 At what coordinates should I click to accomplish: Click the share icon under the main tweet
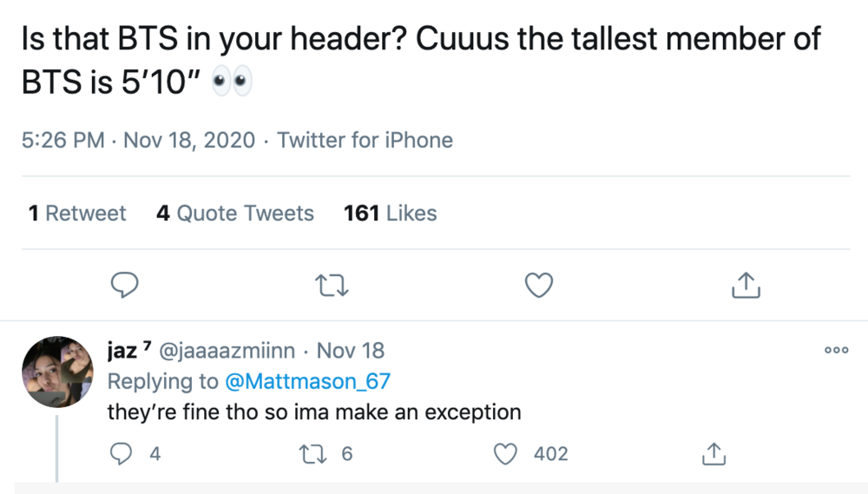[x=746, y=286]
